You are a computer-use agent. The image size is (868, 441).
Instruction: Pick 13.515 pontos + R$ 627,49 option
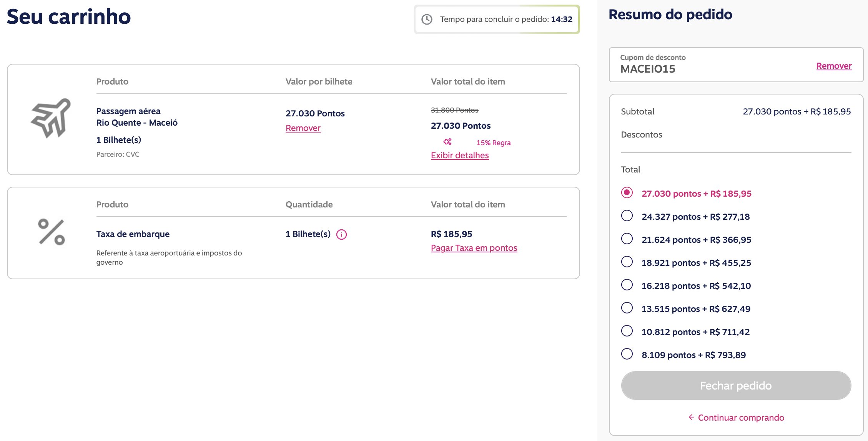(x=627, y=308)
